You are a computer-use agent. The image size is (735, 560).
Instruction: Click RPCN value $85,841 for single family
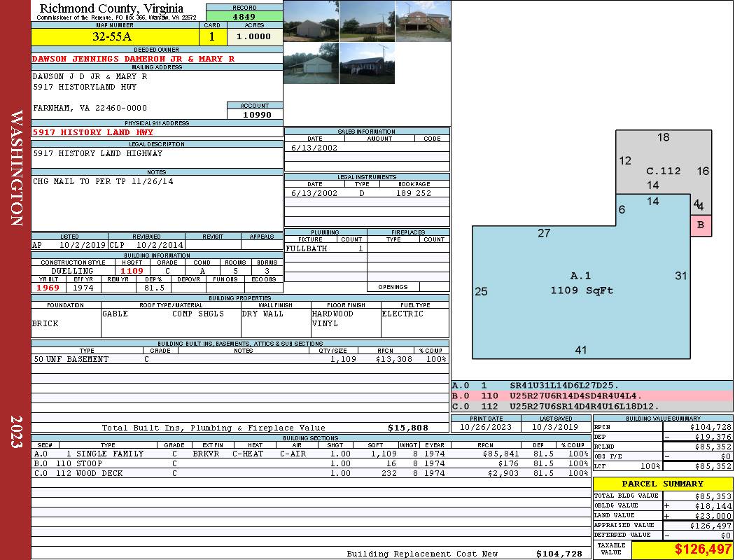coord(500,454)
